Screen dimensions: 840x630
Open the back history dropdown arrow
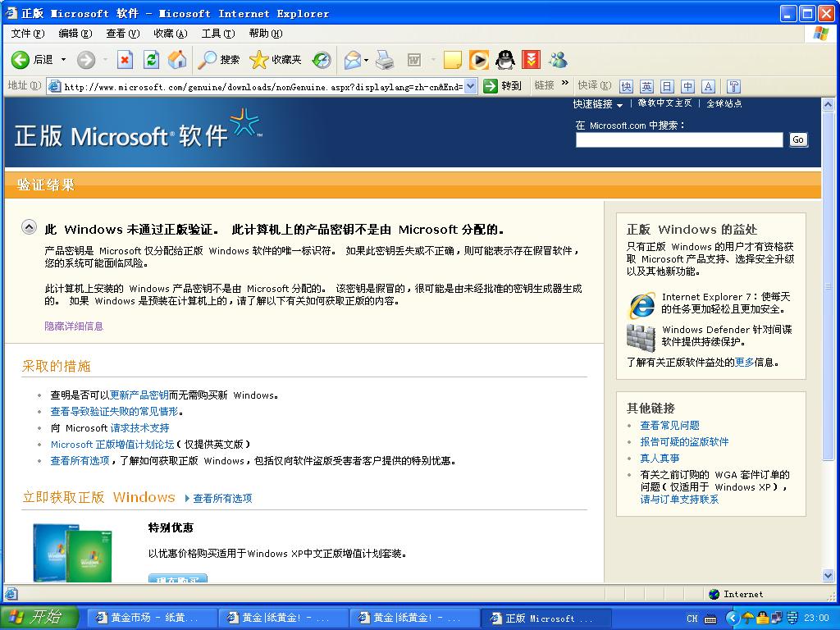coord(63,59)
